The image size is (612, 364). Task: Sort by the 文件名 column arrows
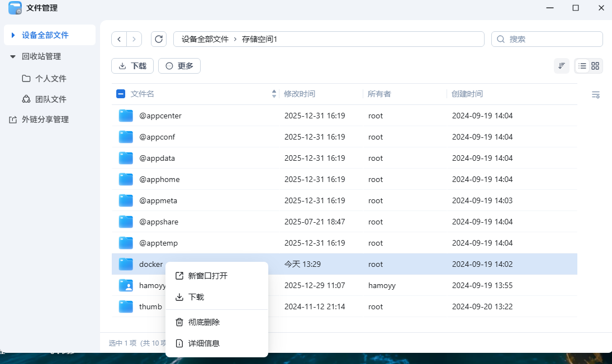[274, 94]
